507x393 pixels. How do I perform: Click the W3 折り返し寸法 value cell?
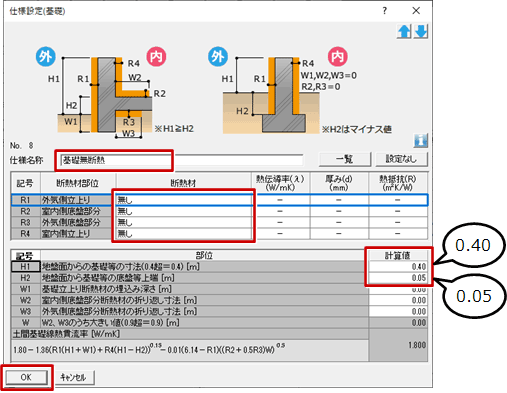coord(398,312)
